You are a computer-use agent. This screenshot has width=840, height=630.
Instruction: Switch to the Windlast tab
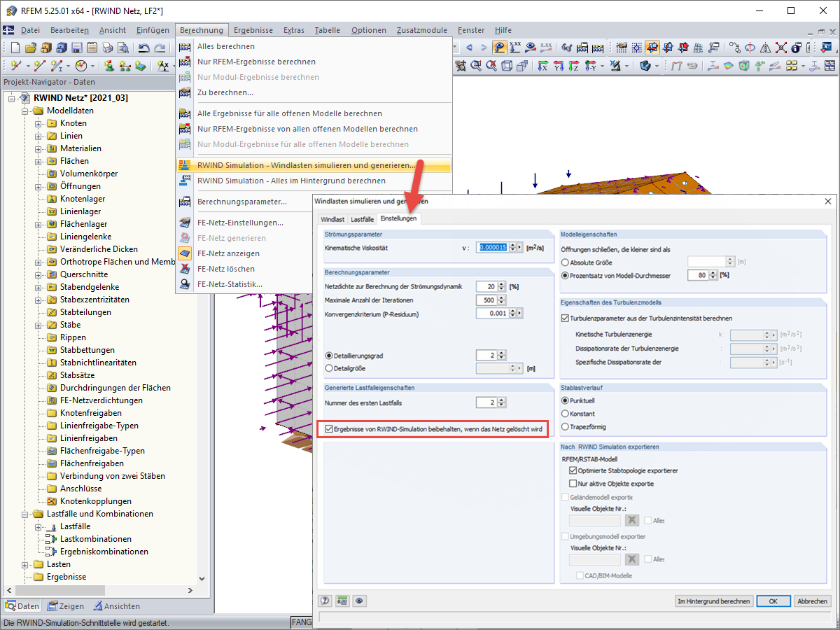[332, 219]
